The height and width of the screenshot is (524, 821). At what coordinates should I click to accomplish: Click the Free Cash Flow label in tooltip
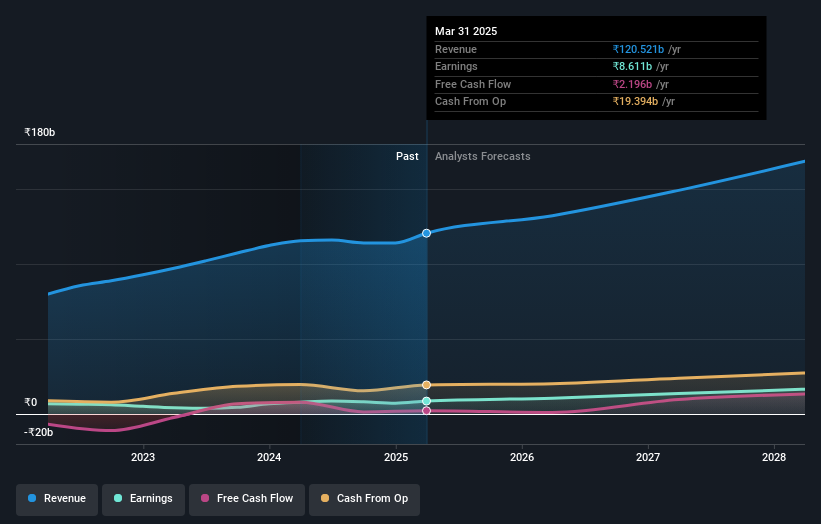click(473, 84)
